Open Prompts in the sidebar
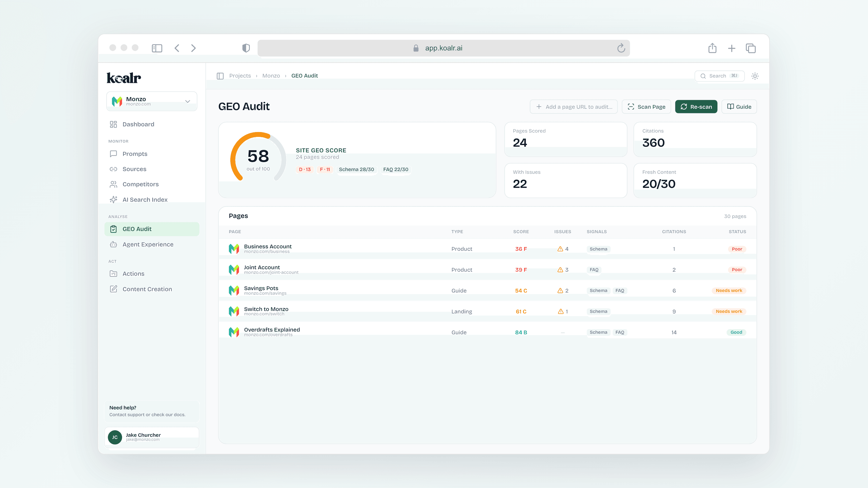Viewport: 868px width, 488px height. 152,154
